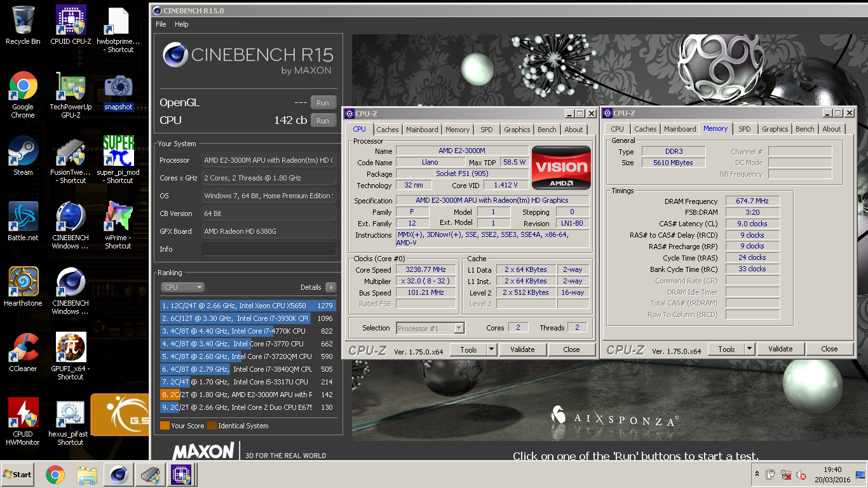The height and width of the screenshot is (488, 868).
Task: Open CCleaner desktop icon
Action: point(23,353)
